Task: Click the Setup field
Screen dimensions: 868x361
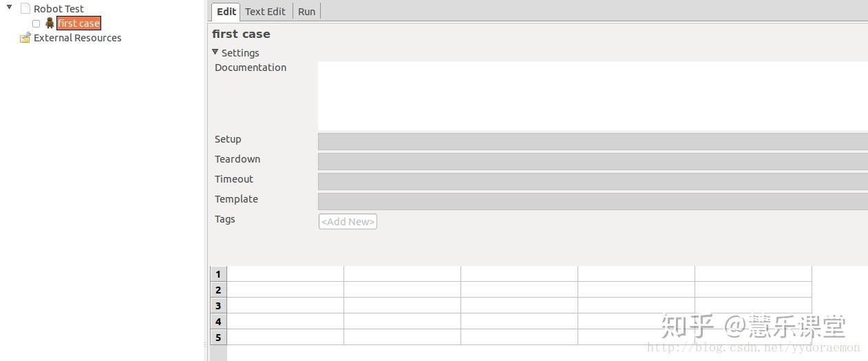Action: pos(592,141)
